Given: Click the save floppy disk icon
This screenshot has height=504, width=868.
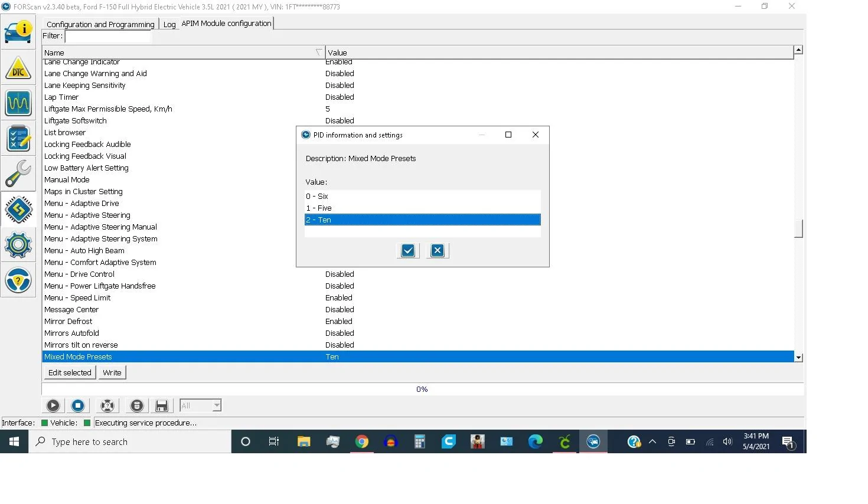Looking at the screenshot, I should coord(161,405).
